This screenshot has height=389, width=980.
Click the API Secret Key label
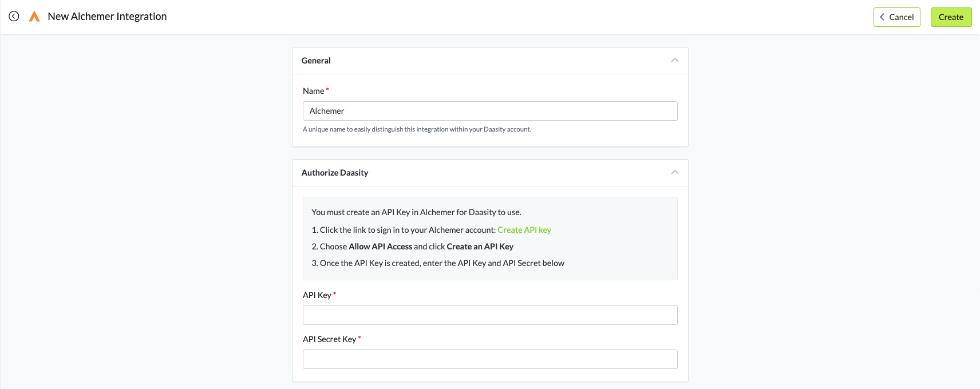[x=329, y=339]
